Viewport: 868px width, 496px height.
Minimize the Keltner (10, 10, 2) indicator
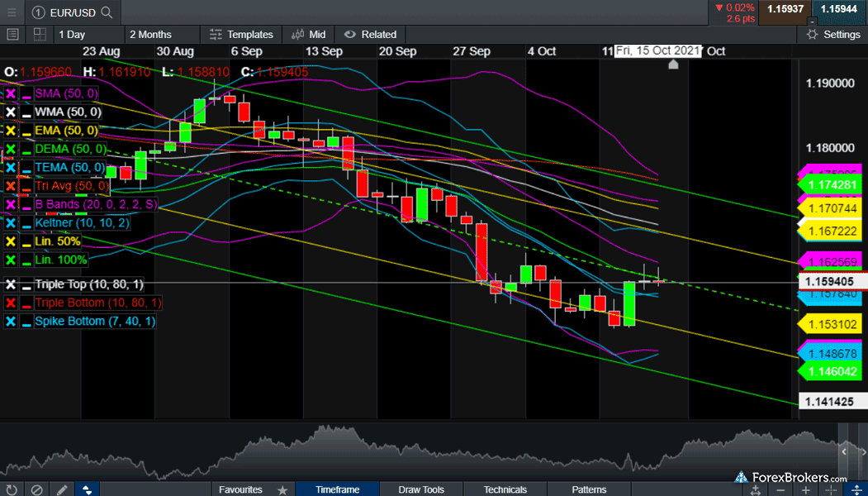click(x=26, y=223)
